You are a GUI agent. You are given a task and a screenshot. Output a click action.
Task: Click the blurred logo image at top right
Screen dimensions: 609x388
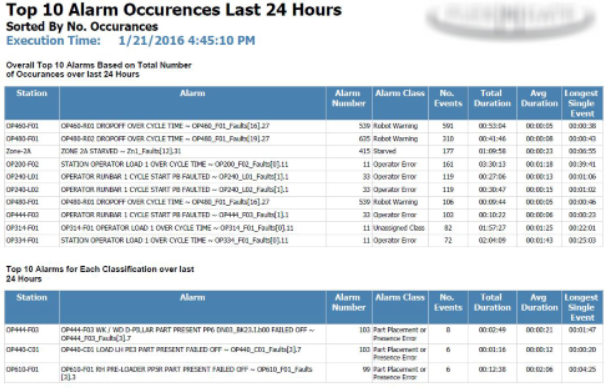512,19
